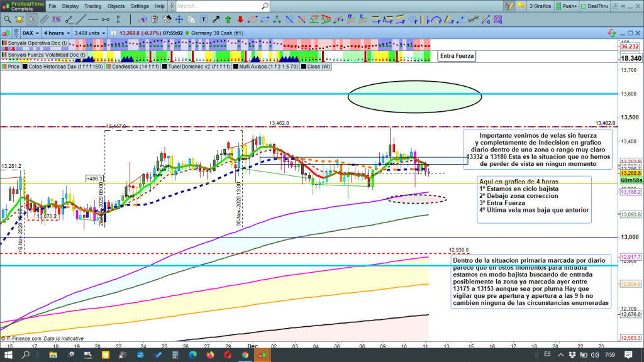Open the Trading menu
The width and height of the screenshot is (644, 362).
92,6
